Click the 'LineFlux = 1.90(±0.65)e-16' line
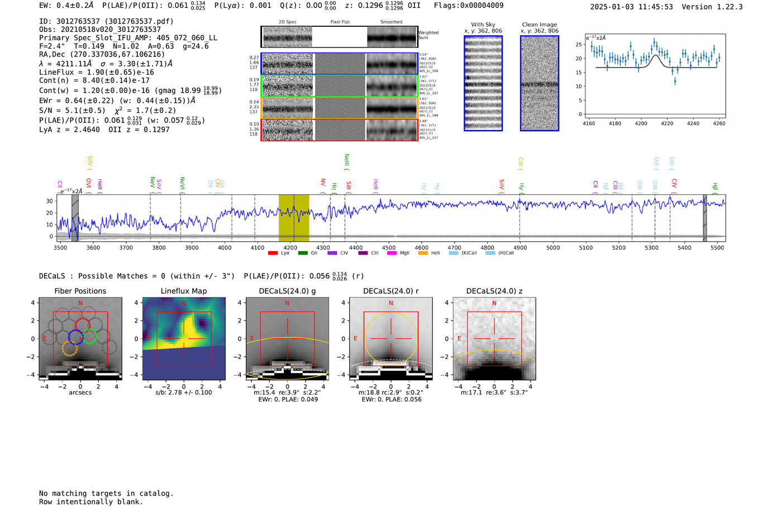Image resolution: width=782 pixels, height=532 pixels. (x=97, y=73)
